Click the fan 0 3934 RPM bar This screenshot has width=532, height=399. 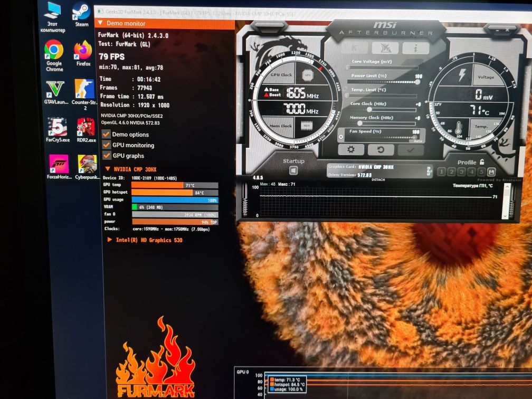pyautogui.click(x=175, y=214)
